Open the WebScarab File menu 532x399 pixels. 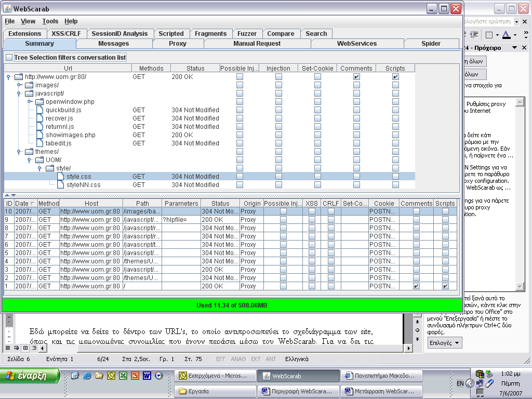(9, 21)
